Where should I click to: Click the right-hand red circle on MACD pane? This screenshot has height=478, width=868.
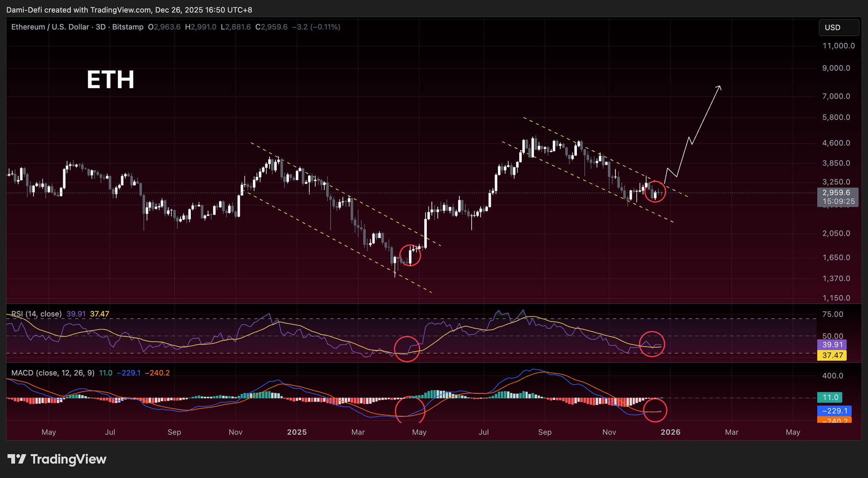pyautogui.click(x=655, y=411)
